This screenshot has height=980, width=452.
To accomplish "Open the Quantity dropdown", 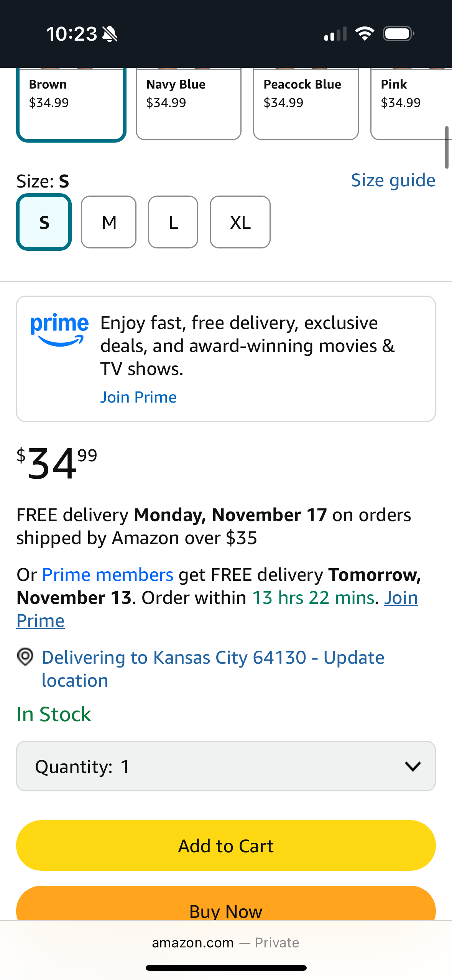I will coord(226,766).
